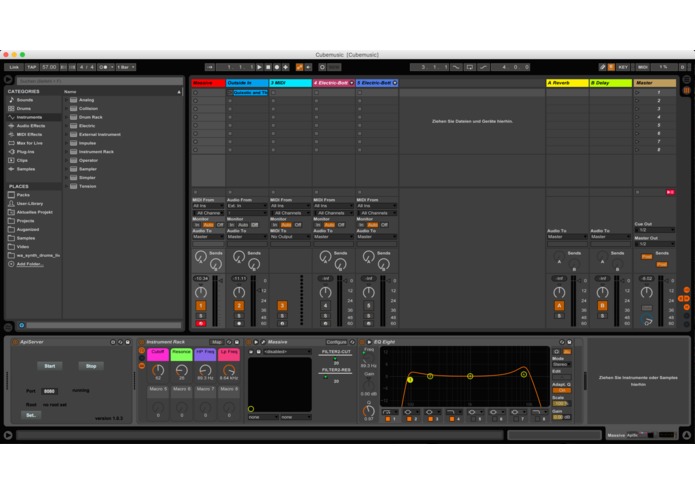Select Plug-Ins in browser categories

[x=25, y=152]
